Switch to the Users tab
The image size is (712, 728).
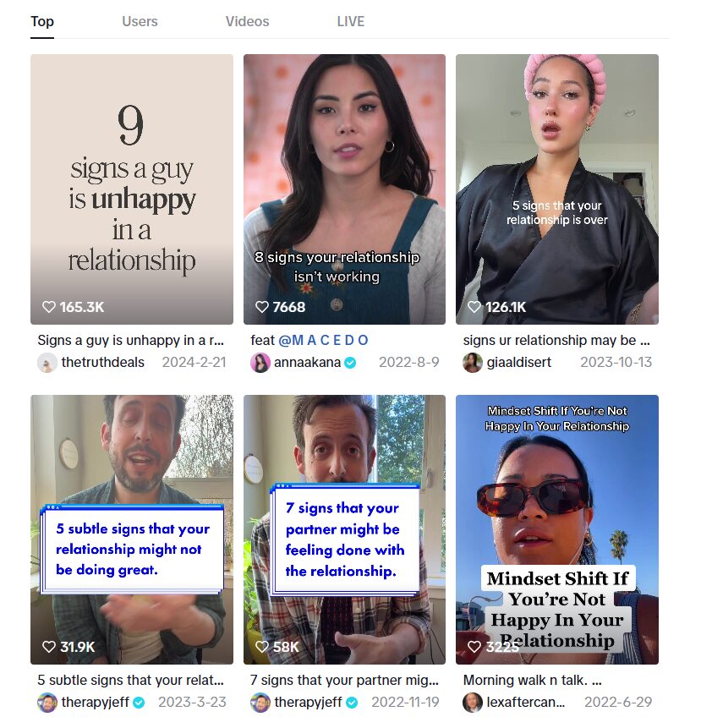(140, 21)
